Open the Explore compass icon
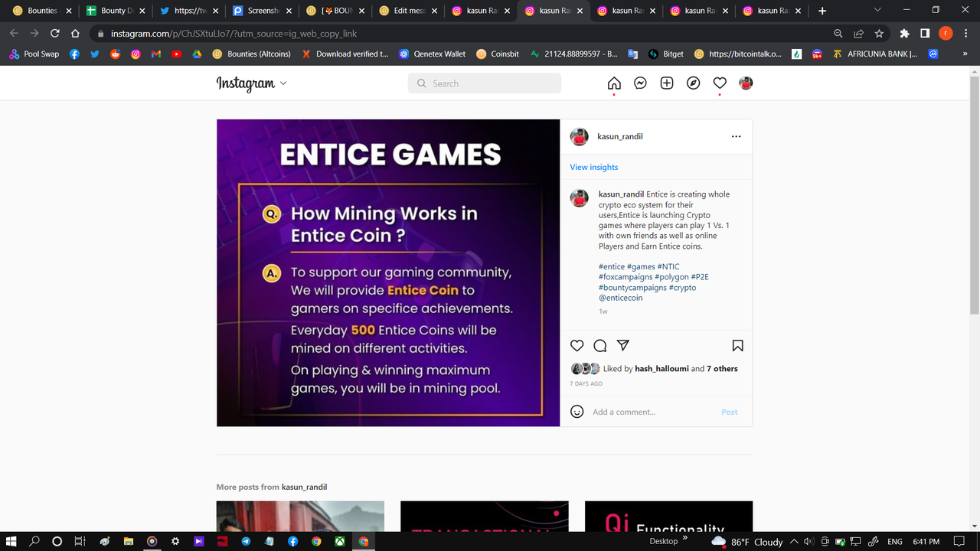Viewport: 980px width, 551px height. coord(694,83)
